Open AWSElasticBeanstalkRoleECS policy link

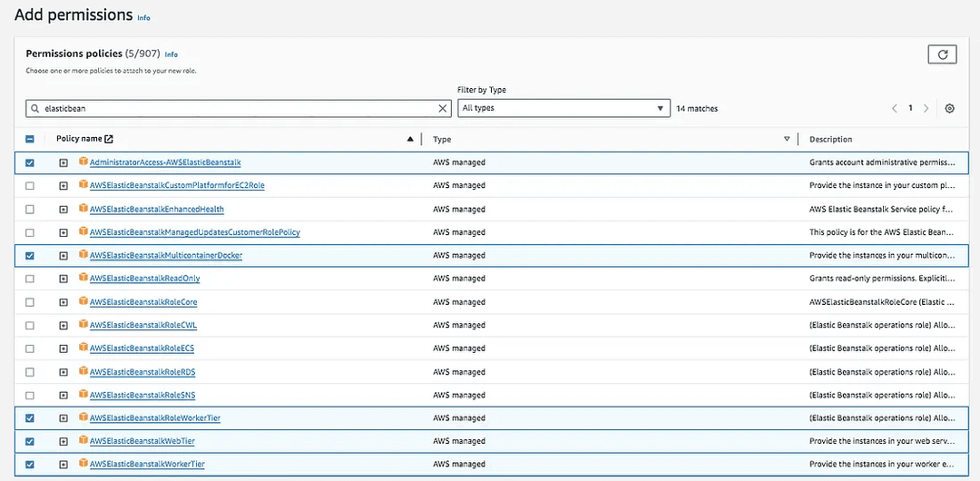coord(143,348)
